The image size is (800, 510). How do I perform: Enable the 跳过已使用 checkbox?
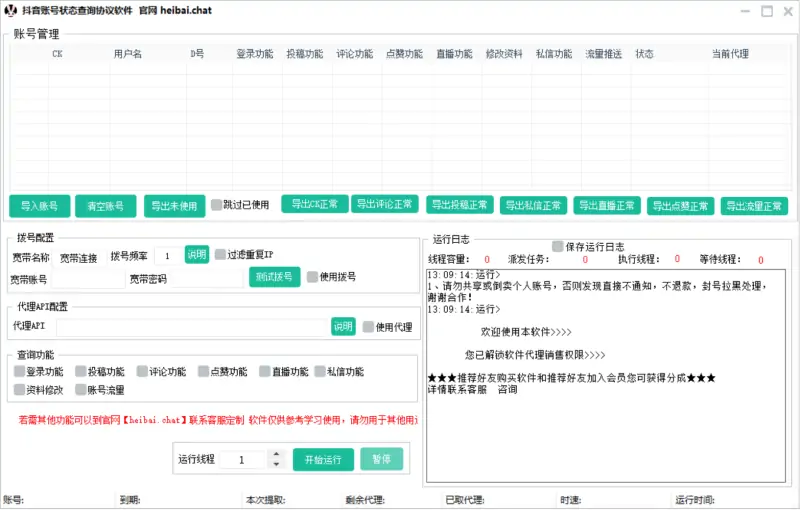pos(216,205)
